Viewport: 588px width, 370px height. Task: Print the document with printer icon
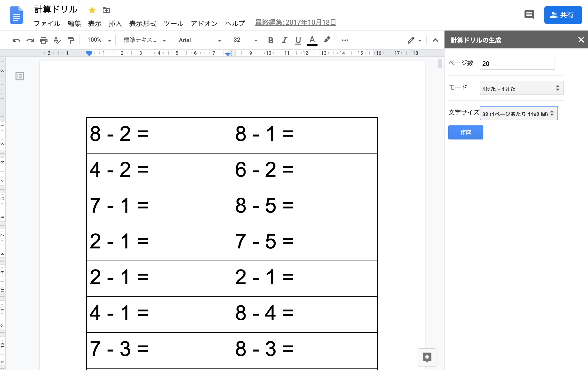coord(44,40)
